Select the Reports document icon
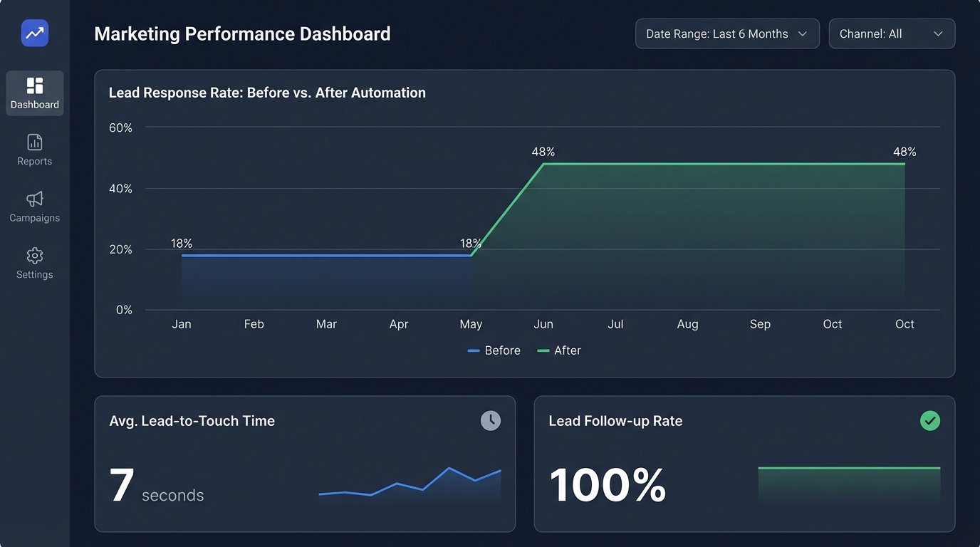The width and height of the screenshot is (980, 547). click(34, 142)
